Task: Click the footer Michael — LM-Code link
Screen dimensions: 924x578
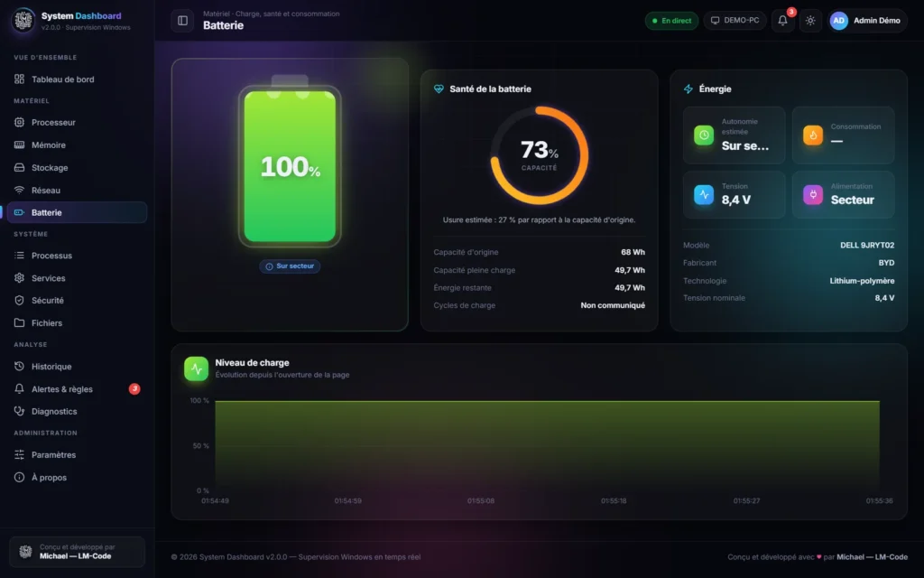Action: point(873,556)
